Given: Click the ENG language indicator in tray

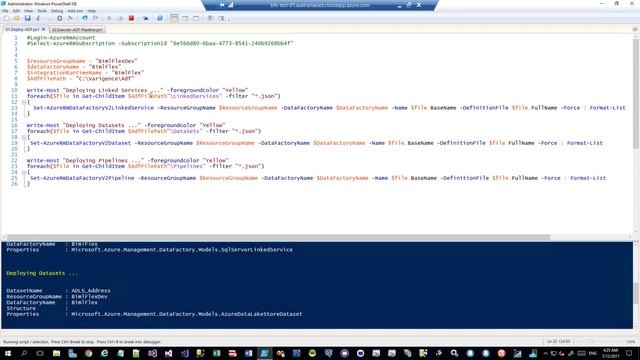Looking at the screenshot, I should pos(593,353).
